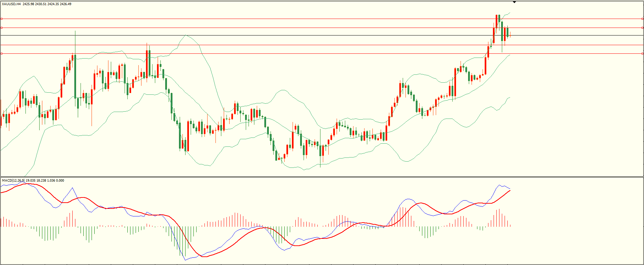Click the 19.035 MACD value text

pyautogui.click(x=31, y=181)
